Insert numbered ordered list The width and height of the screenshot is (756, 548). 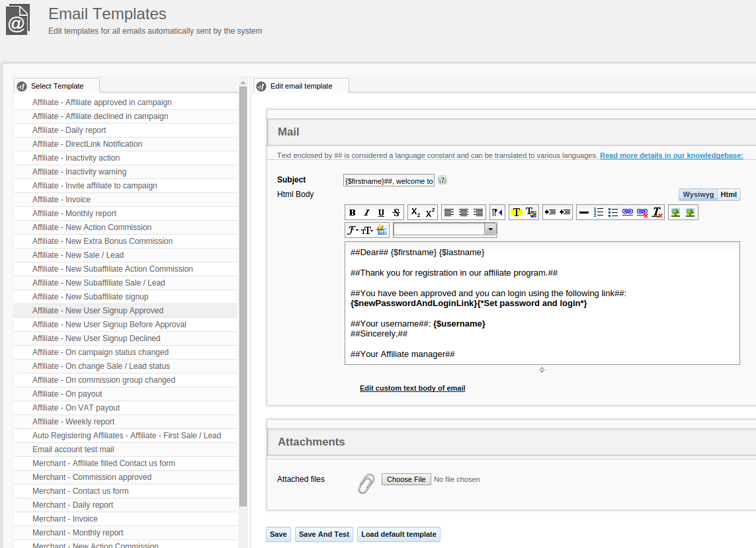point(599,213)
